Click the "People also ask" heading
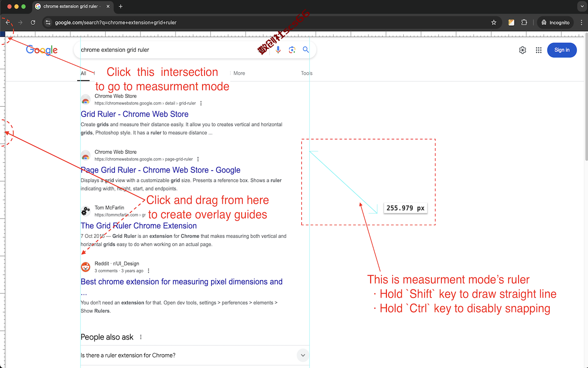This screenshot has width=588, height=368. pos(107,337)
